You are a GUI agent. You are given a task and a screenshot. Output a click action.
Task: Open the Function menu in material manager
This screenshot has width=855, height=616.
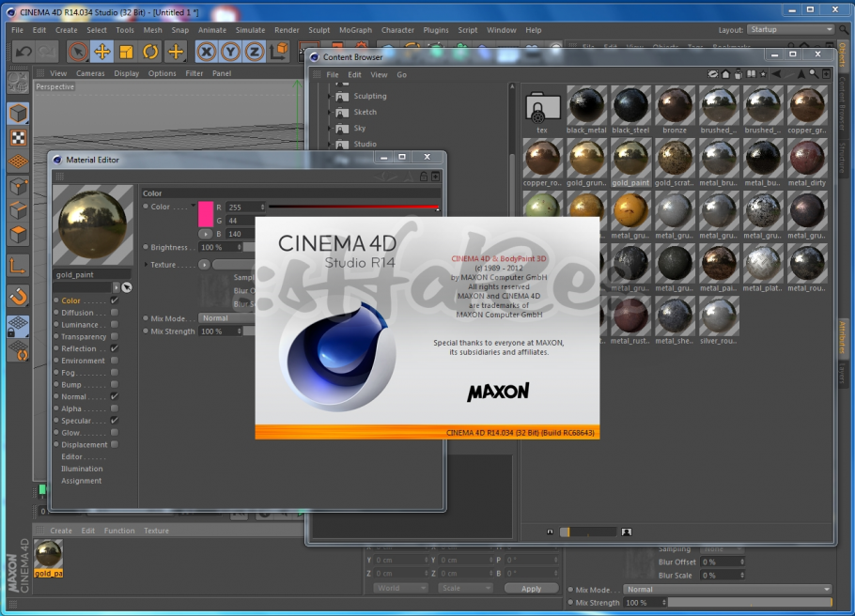click(x=119, y=531)
